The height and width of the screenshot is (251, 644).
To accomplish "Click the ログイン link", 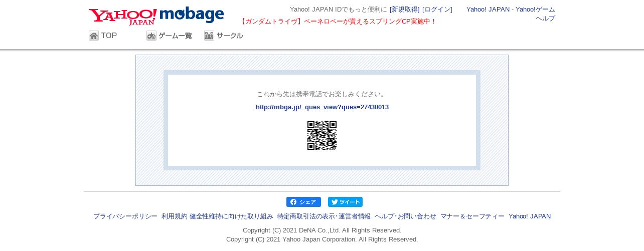I will (437, 10).
